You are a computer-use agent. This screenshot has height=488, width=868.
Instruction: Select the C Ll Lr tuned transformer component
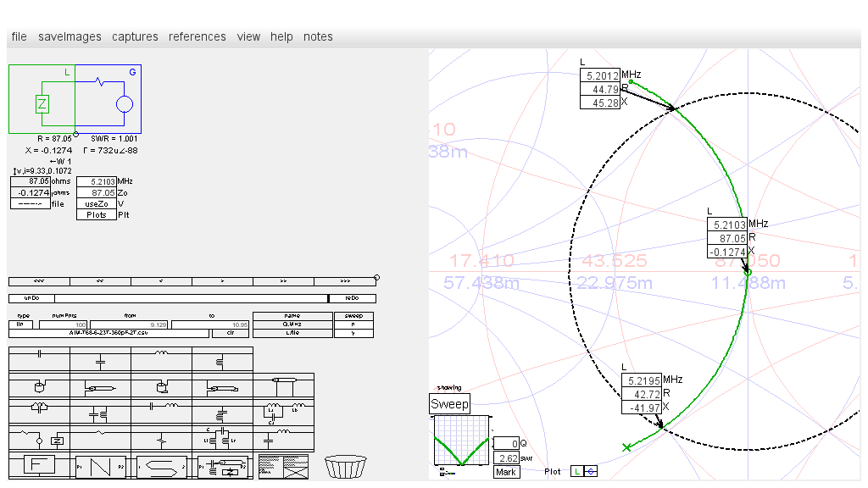point(222,438)
